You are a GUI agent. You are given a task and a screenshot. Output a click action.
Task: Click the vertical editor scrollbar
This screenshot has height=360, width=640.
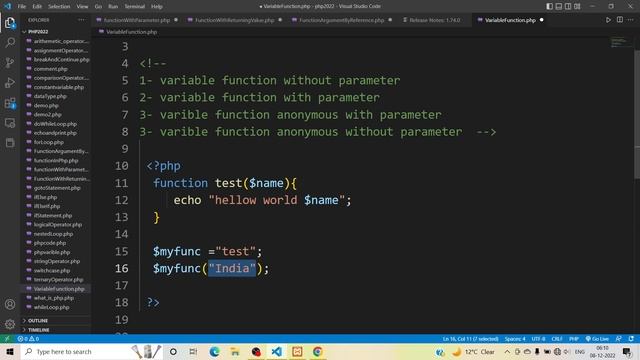(637, 114)
